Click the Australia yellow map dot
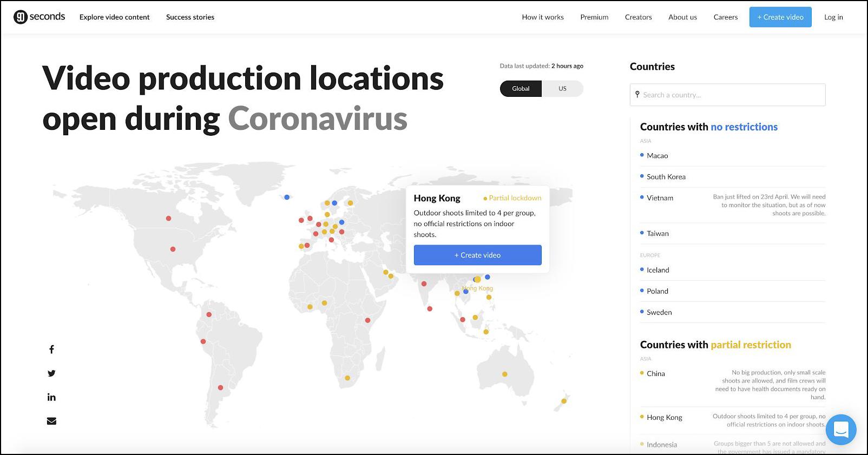The image size is (868, 455). tap(504, 374)
